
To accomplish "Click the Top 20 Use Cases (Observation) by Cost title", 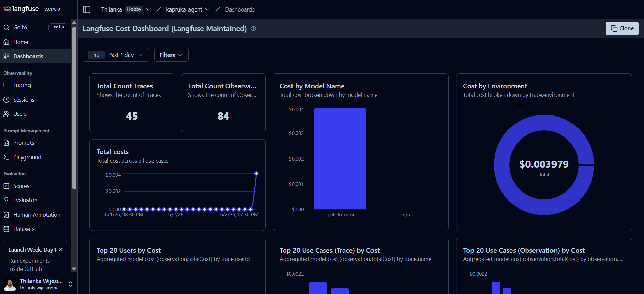I will tap(524, 250).
